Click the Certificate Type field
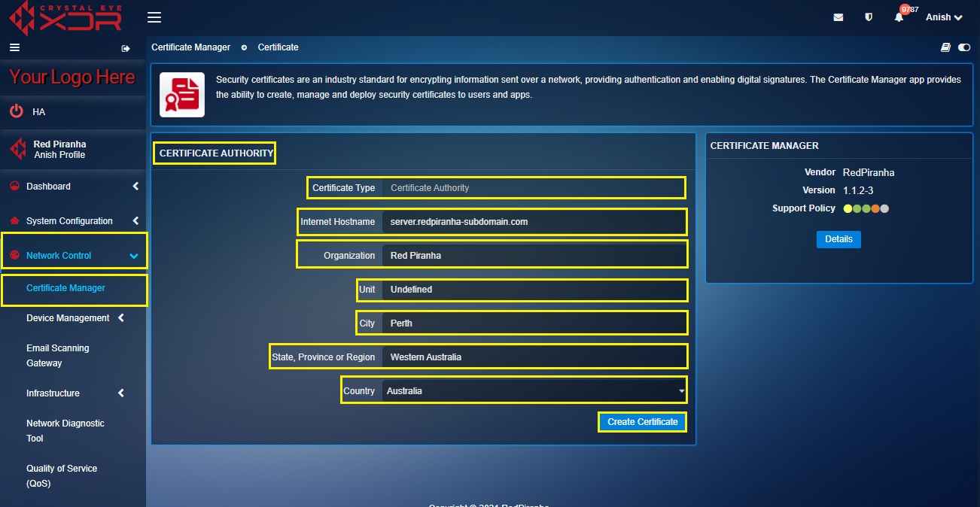 click(x=534, y=188)
